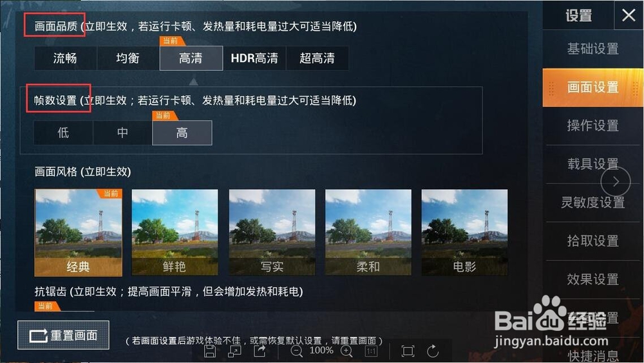644x363 pixels.
Task: Choose the 电影 style thumbnail
Action: (x=464, y=232)
